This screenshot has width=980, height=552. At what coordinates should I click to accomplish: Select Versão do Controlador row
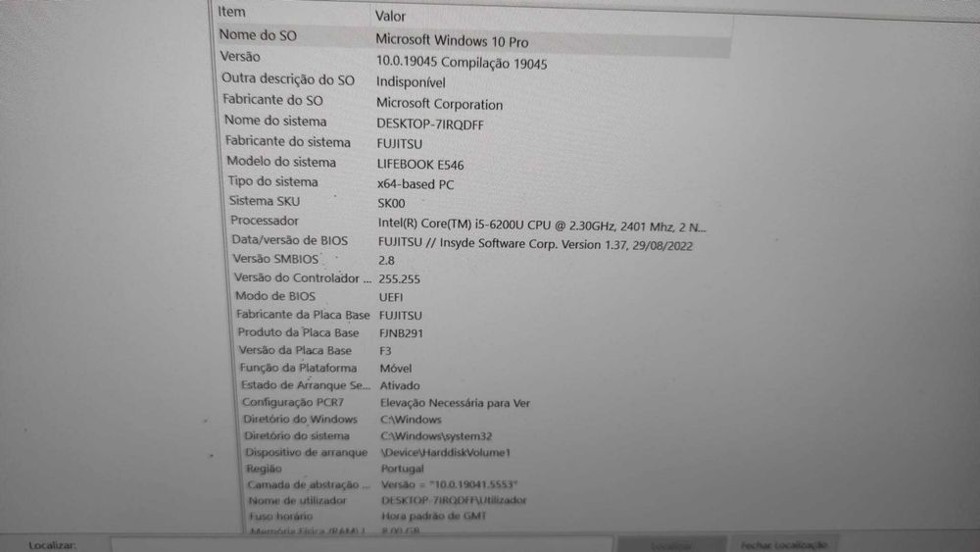303,278
